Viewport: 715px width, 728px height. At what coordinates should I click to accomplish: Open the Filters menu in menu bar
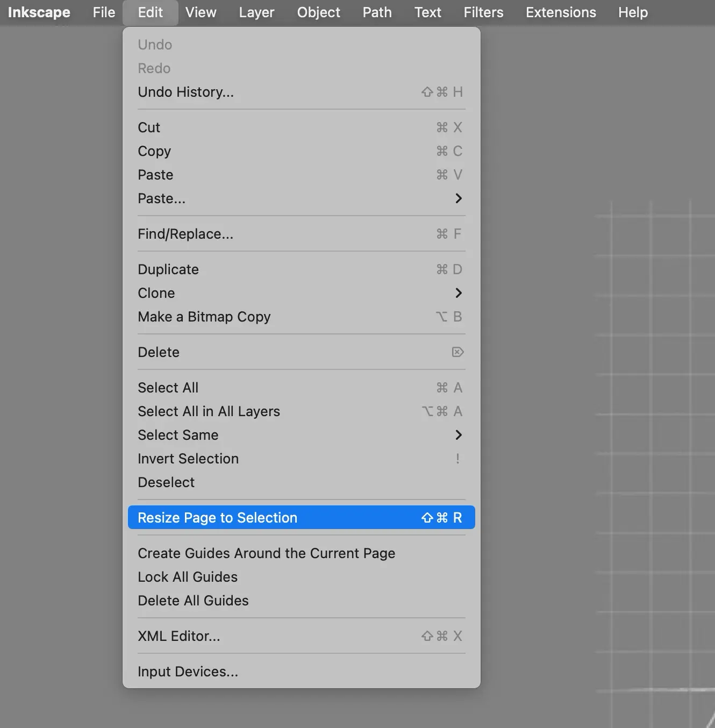(483, 12)
